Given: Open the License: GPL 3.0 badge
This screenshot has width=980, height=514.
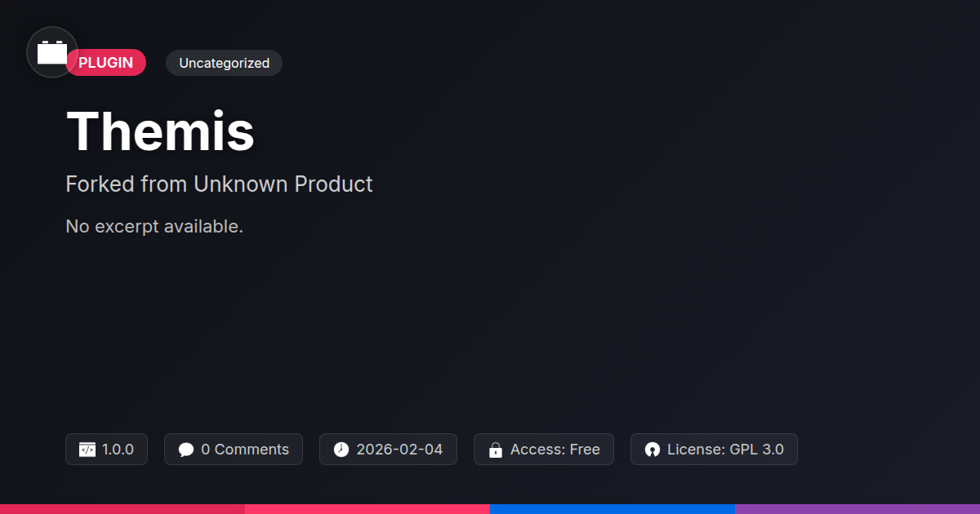Looking at the screenshot, I should tap(714, 450).
